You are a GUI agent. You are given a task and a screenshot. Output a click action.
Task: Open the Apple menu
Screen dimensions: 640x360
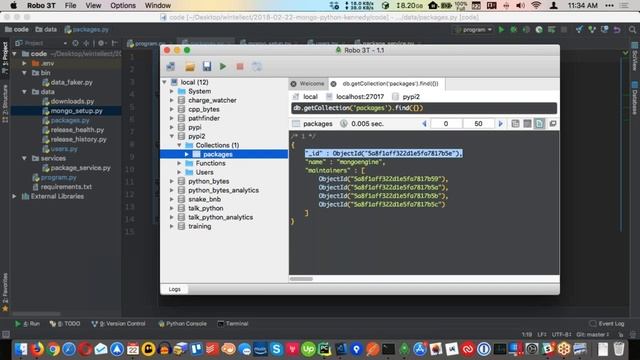13,5
